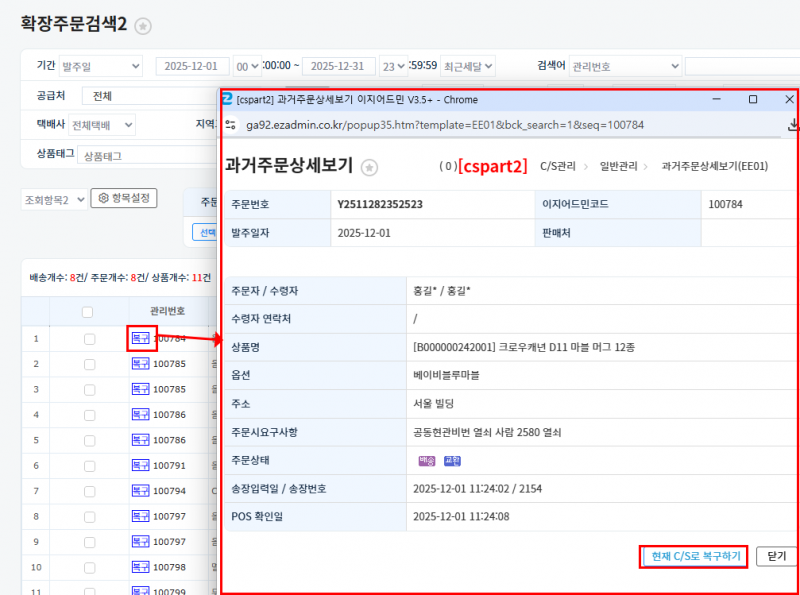Screen dimensions: 800x595
Task: Click the start date field 2025-12-01
Action: tap(192, 66)
